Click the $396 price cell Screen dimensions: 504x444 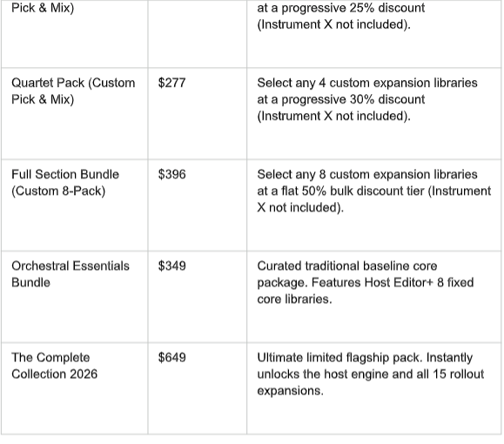(x=197, y=205)
